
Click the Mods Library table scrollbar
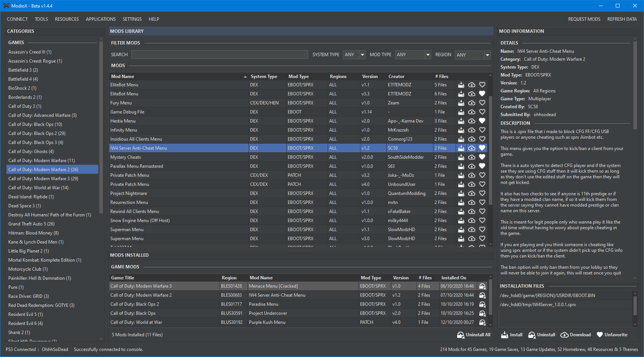click(x=490, y=151)
